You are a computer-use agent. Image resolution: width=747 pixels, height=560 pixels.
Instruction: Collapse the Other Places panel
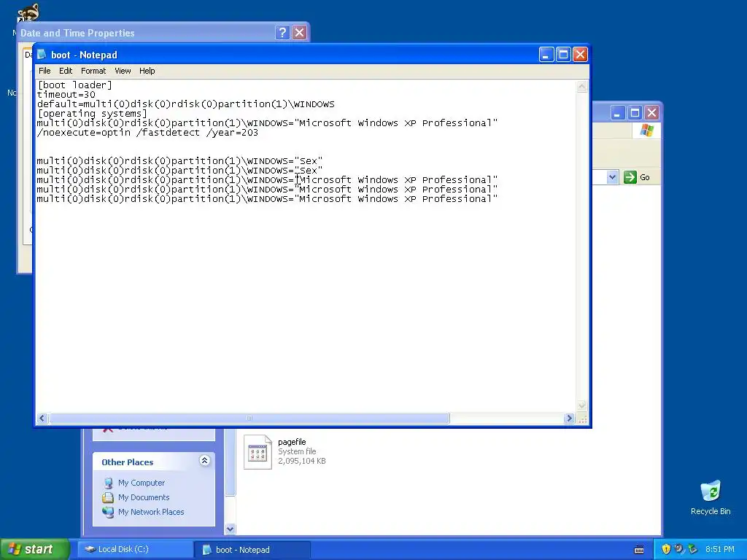click(204, 461)
